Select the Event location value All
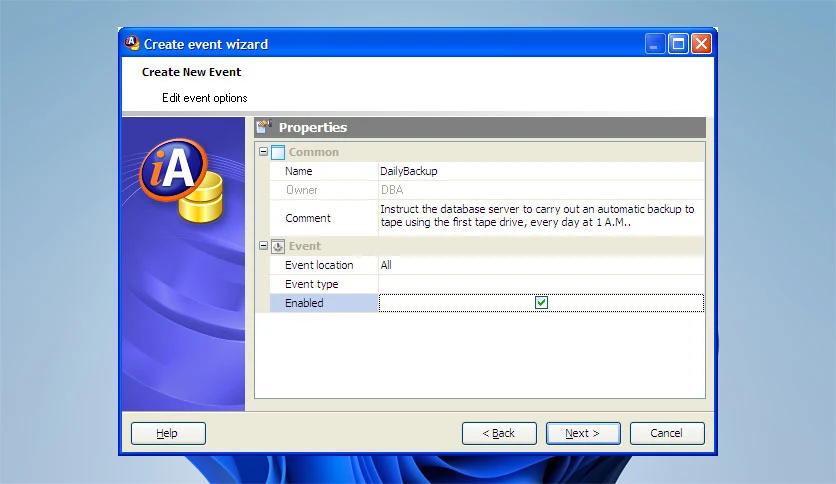Screen dimensions: 836x484 (541, 265)
